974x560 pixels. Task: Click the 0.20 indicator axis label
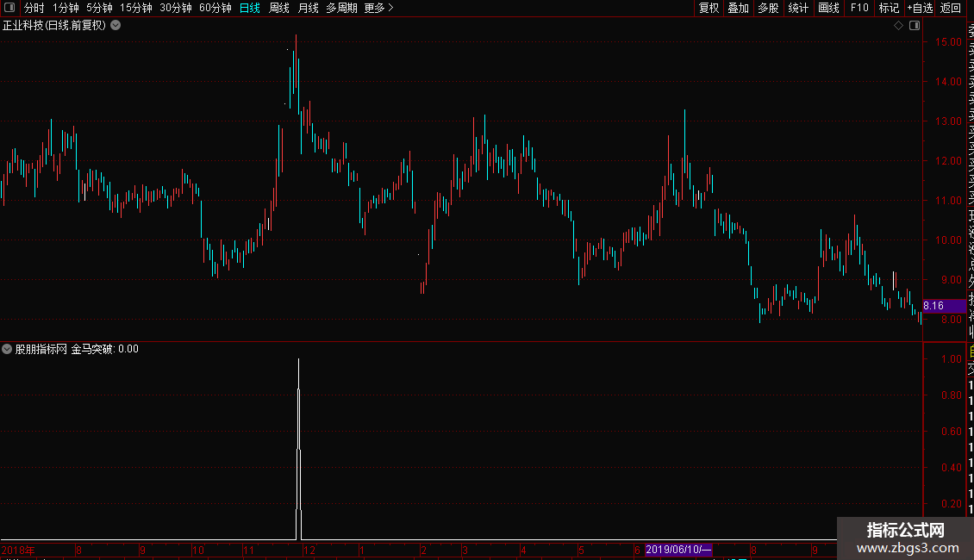[x=951, y=503]
